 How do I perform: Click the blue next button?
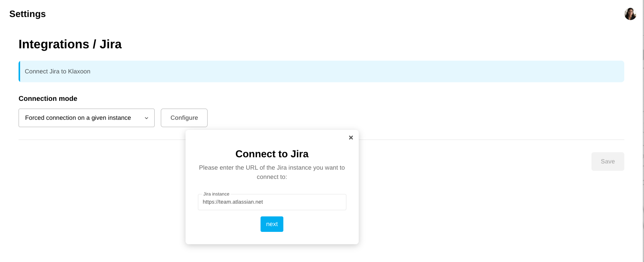coord(272,224)
